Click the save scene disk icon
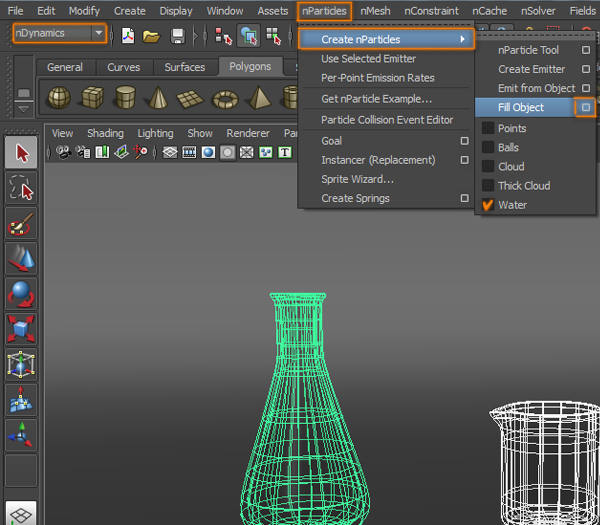This screenshot has height=525, width=600. click(177, 36)
